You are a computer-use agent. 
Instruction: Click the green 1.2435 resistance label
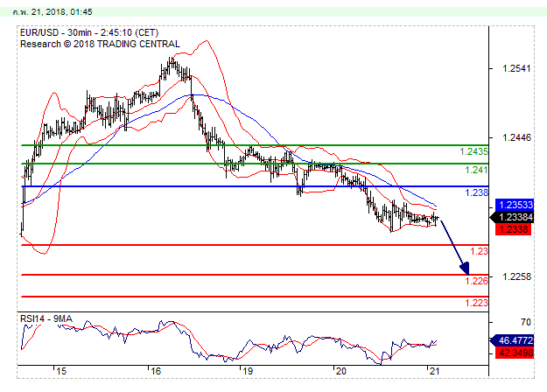473,151
